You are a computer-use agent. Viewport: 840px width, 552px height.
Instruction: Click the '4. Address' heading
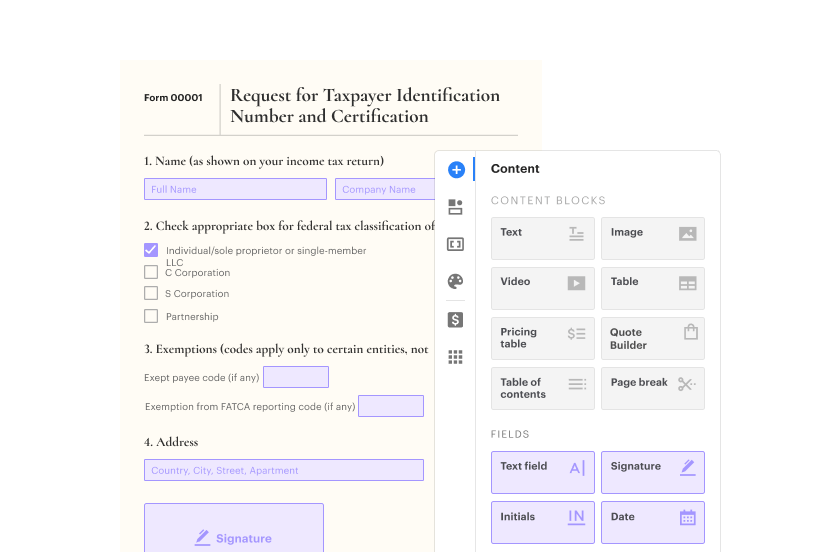tap(171, 442)
